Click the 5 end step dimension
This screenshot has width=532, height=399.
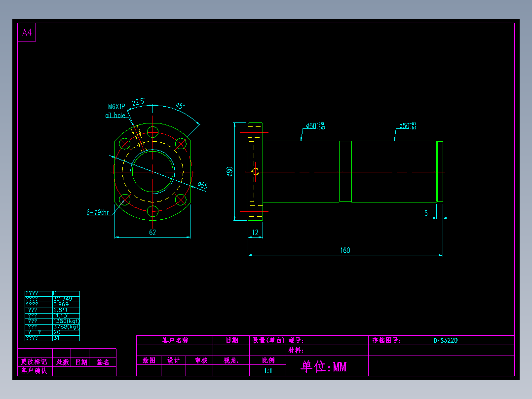pyautogui.click(x=426, y=213)
